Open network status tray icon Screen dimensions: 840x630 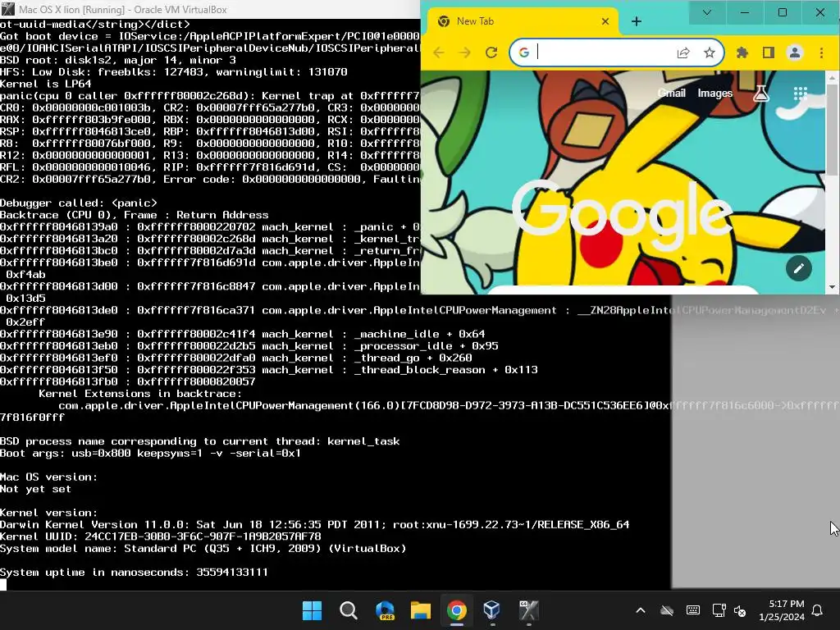pyautogui.click(x=719, y=610)
